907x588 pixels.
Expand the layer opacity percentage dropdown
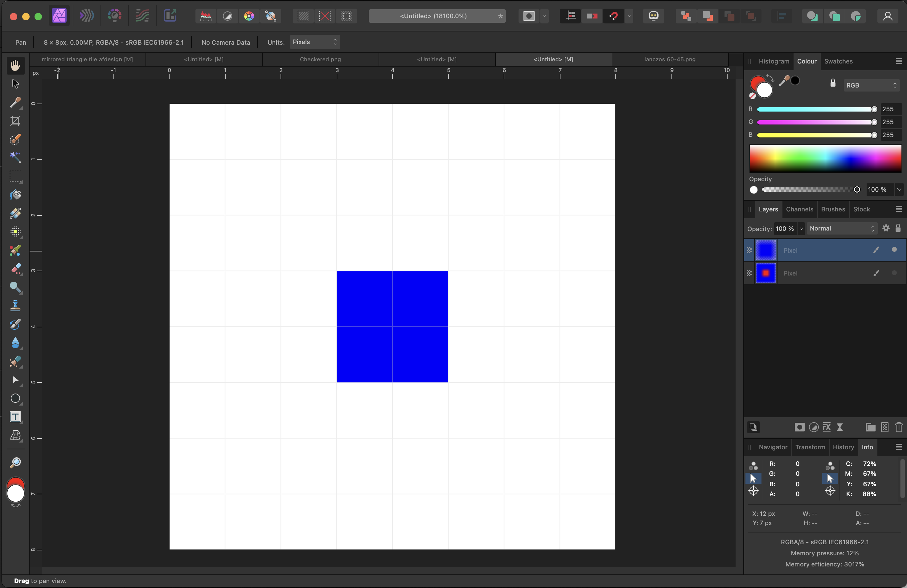pos(801,228)
